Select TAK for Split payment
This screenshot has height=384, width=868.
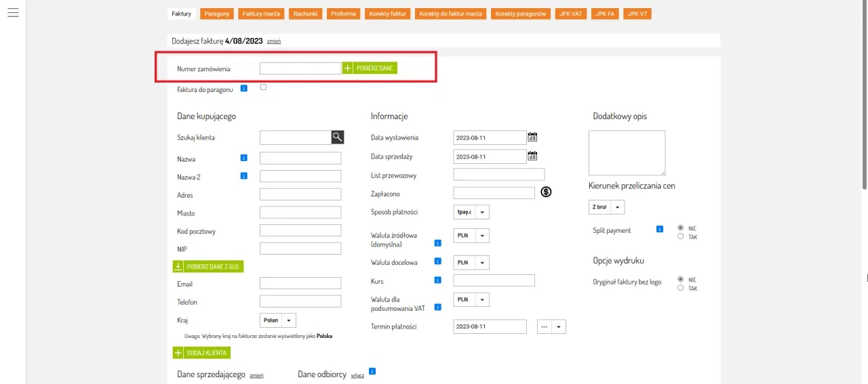(680, 236)
